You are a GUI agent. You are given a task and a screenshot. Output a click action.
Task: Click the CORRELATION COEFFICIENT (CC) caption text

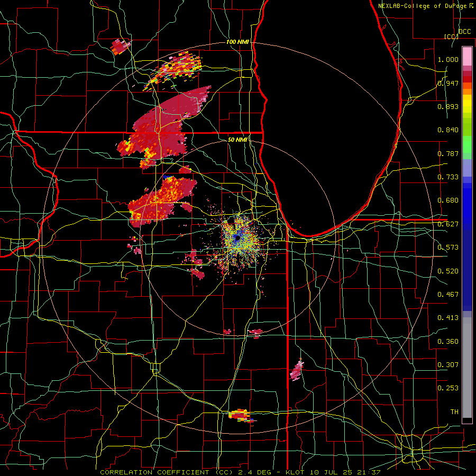pyautogui.click(x=167, y=472)
